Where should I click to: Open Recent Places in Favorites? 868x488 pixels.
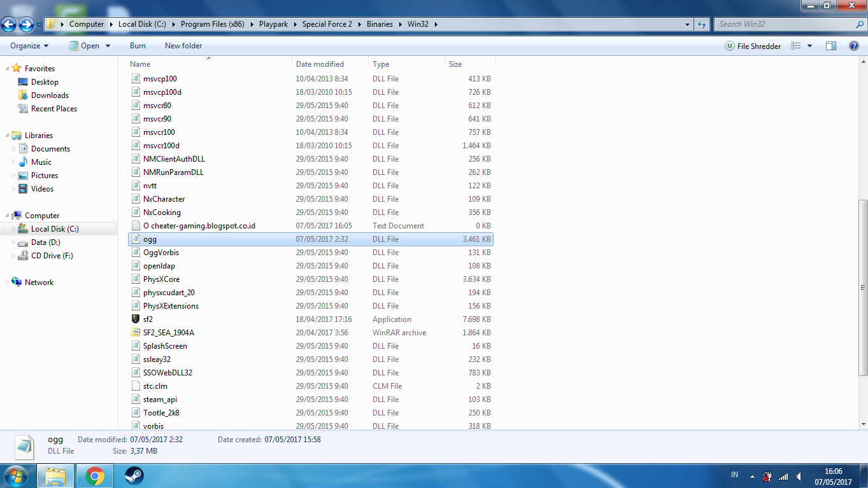[x=54, y=109]
